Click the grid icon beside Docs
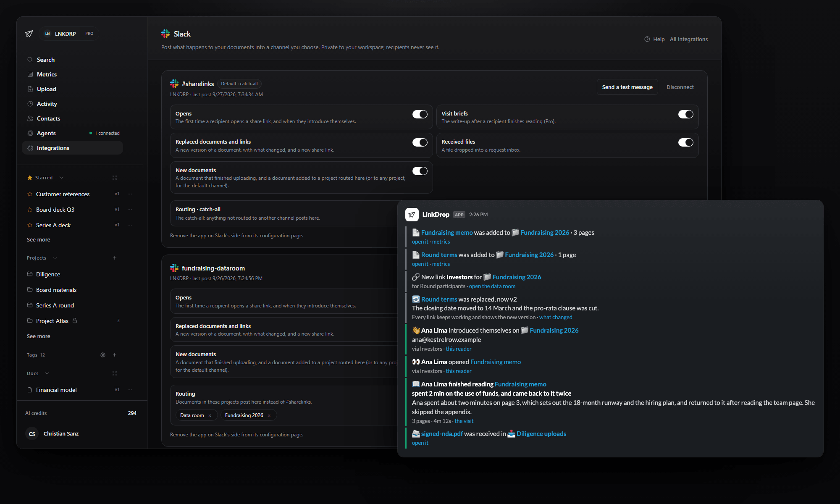This screenshot has width=840, height=504. 115,373
